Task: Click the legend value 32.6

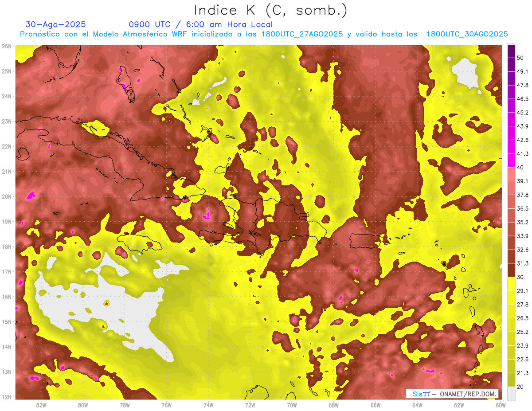Action: (522, 250)
